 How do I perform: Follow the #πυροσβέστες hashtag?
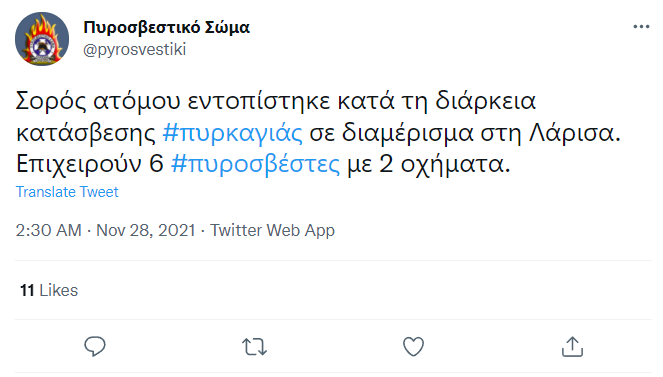tap(255, 164)
